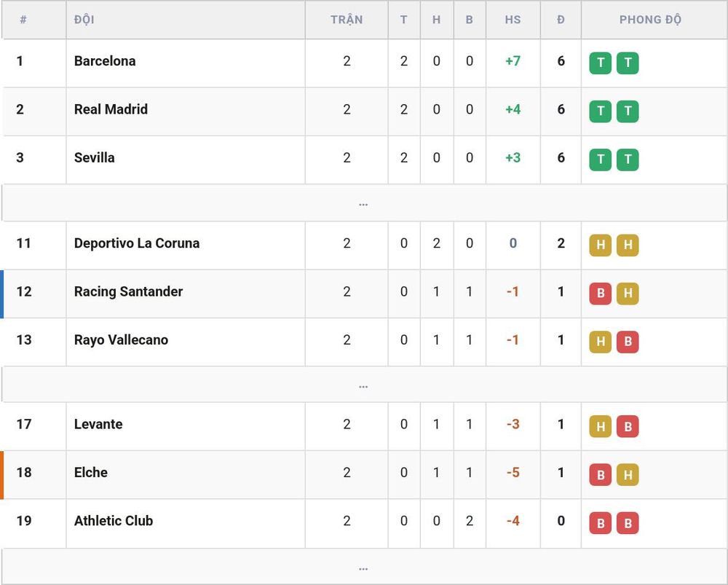Select the Elche team name
728x585 pixels.
pyautogui.click(x=91, y=473)
